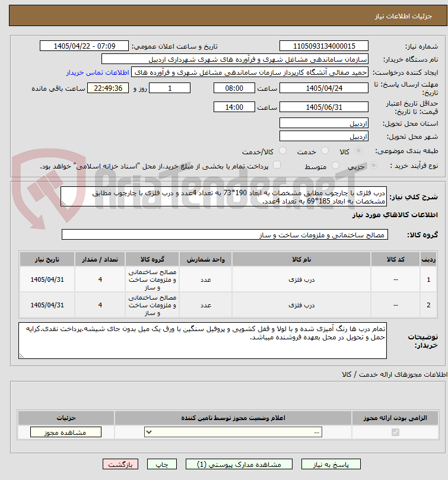This screenshot has width=448, height=480.
Task: Click the announcement date field 1405/04/22 - 07:09
Action: [84, 46]
